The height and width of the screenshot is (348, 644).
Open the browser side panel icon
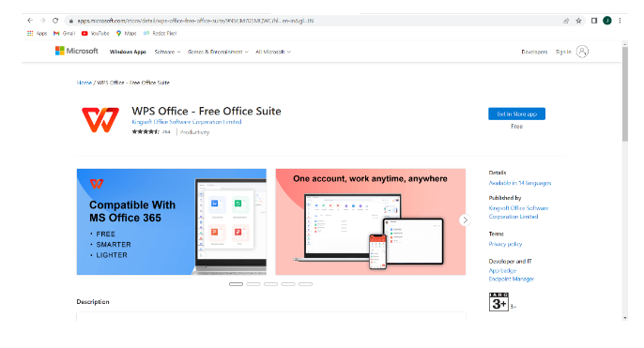pos(594,21)
